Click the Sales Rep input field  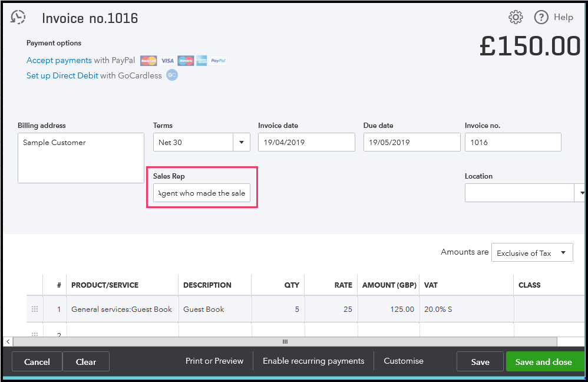(x=201, y=193)
